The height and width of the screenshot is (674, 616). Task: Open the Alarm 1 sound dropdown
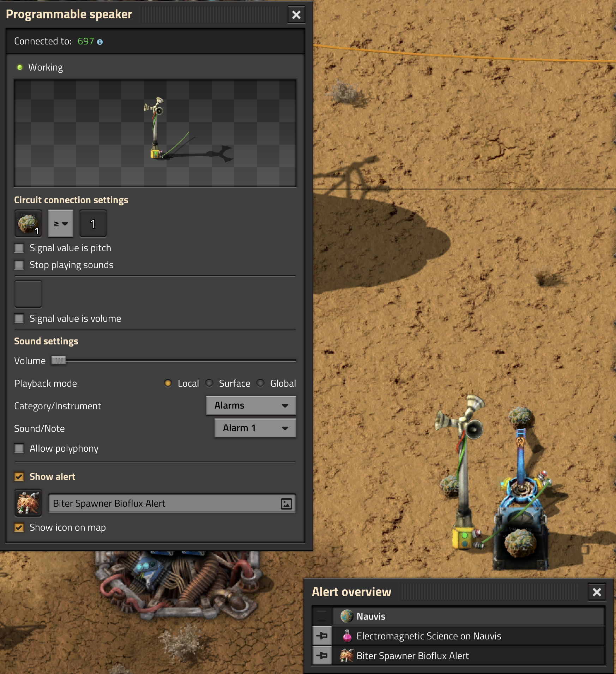pos(255,428)
